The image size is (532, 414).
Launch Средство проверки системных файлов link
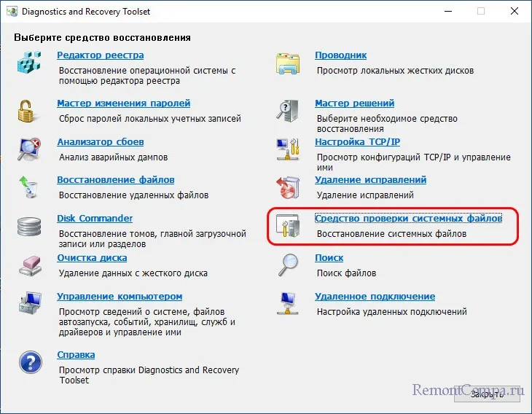point(409,218)
